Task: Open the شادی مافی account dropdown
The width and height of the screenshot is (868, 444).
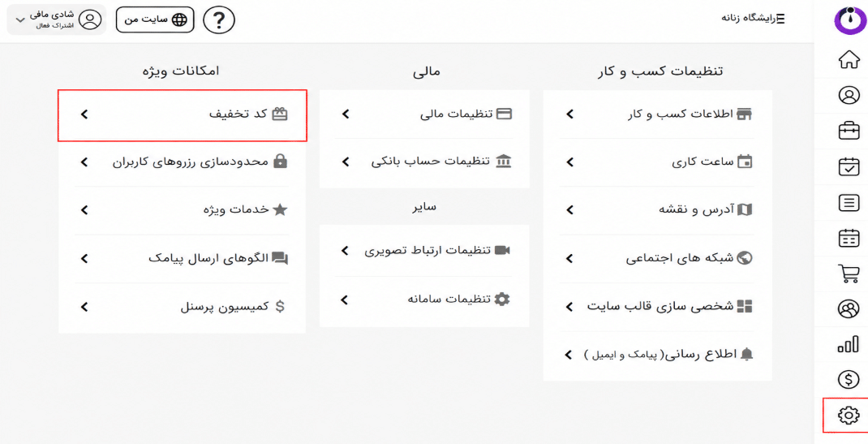Action: (57, 20)
